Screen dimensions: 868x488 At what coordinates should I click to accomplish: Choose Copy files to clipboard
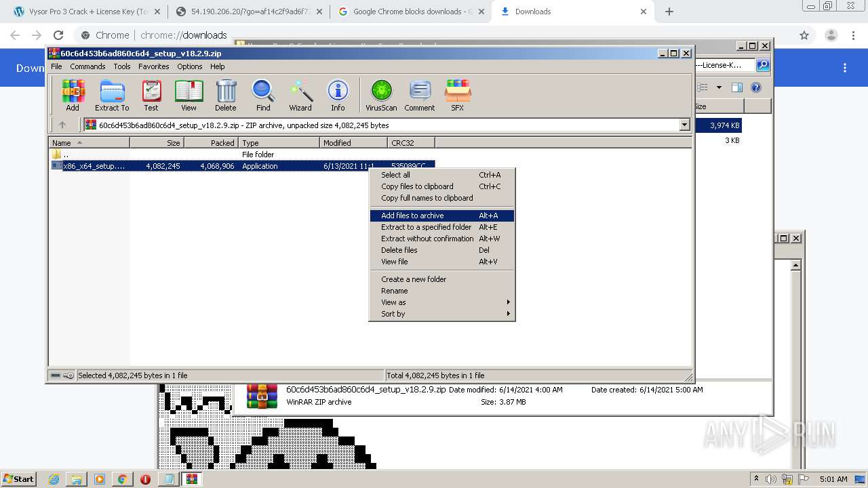(x=442, y=186)
